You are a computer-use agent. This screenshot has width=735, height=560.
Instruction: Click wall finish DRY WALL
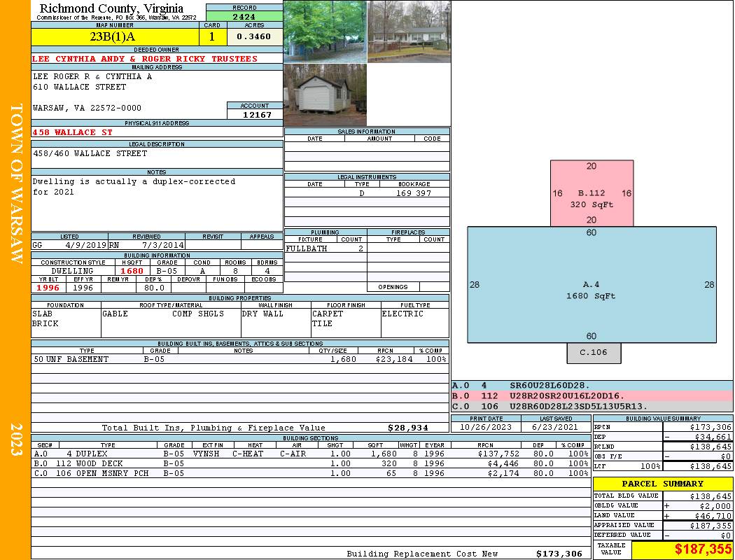coord(262,314)
